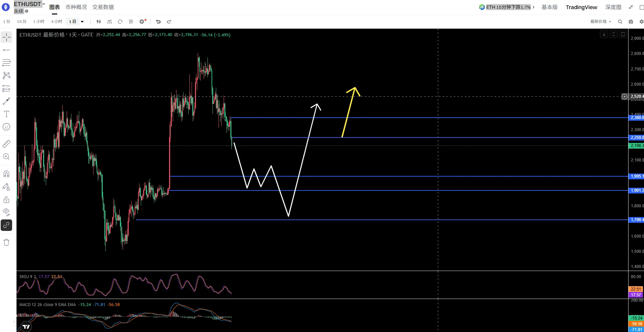644x332 pixels.
Task: Toggle the highlighted link tool button
Action: [6, 225]
